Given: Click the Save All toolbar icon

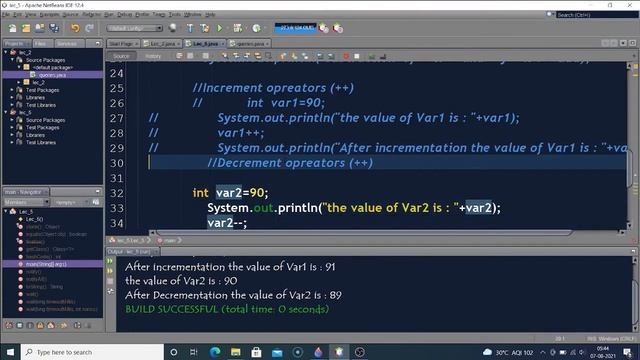Looking at the screenshot, I should click(54, 28).
